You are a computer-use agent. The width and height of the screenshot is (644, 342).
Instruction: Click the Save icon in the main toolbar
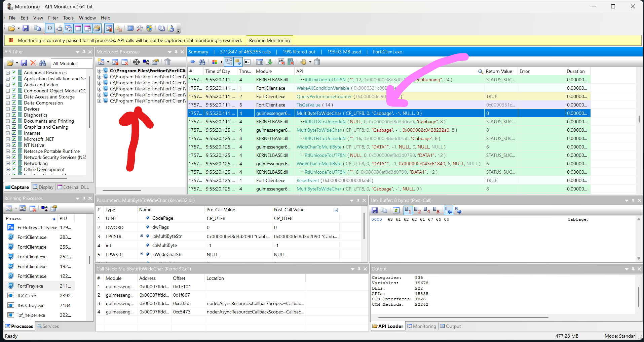coord(26,29)
